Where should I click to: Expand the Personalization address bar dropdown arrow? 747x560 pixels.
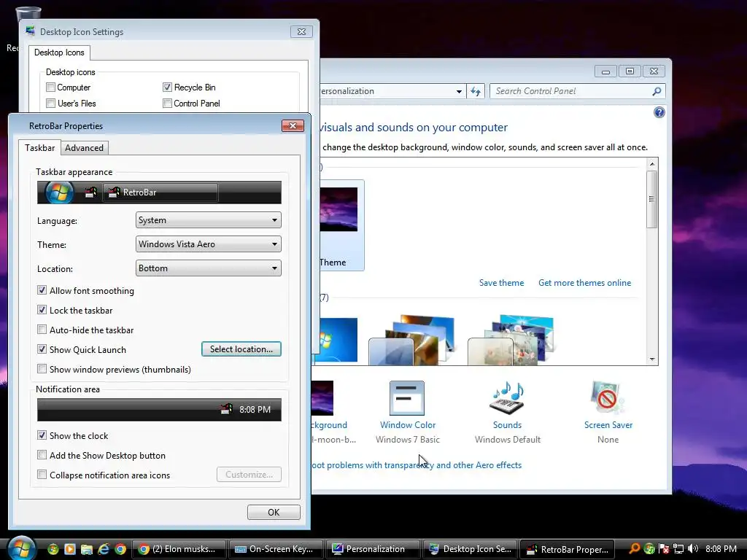pyautogui.click(x=459, y=91)
